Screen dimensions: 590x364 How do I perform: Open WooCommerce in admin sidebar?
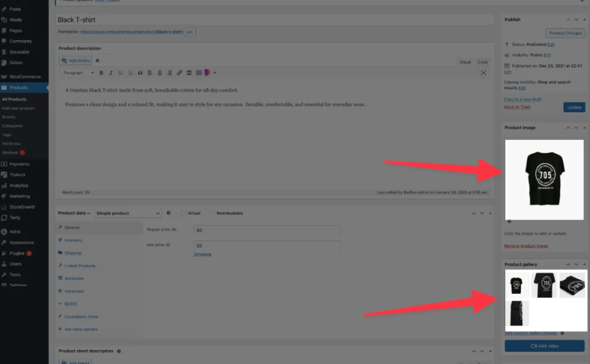(24, 77)
